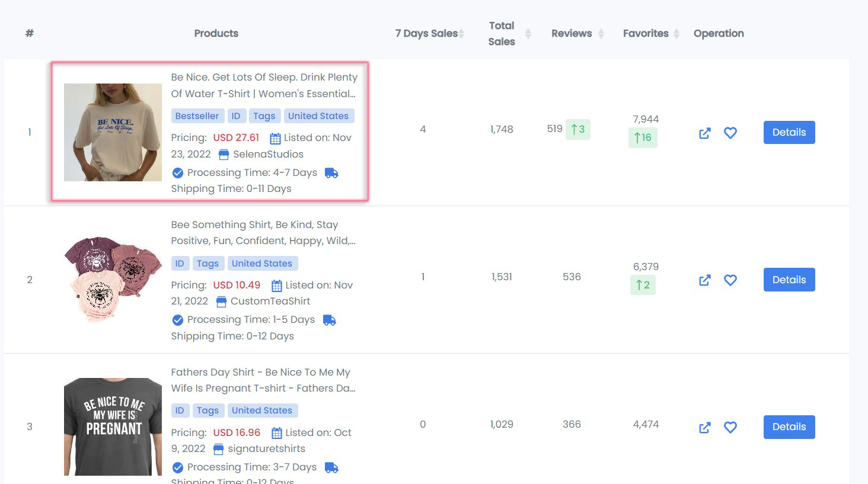Screen dimensions: 868x484
Task: Click CustomTeaShirt shop name
Action: click(270, 301)
